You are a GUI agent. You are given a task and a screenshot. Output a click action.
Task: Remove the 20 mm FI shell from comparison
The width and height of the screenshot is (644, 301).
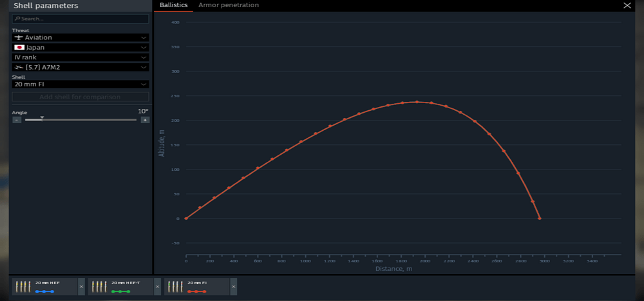coord(233,287)
